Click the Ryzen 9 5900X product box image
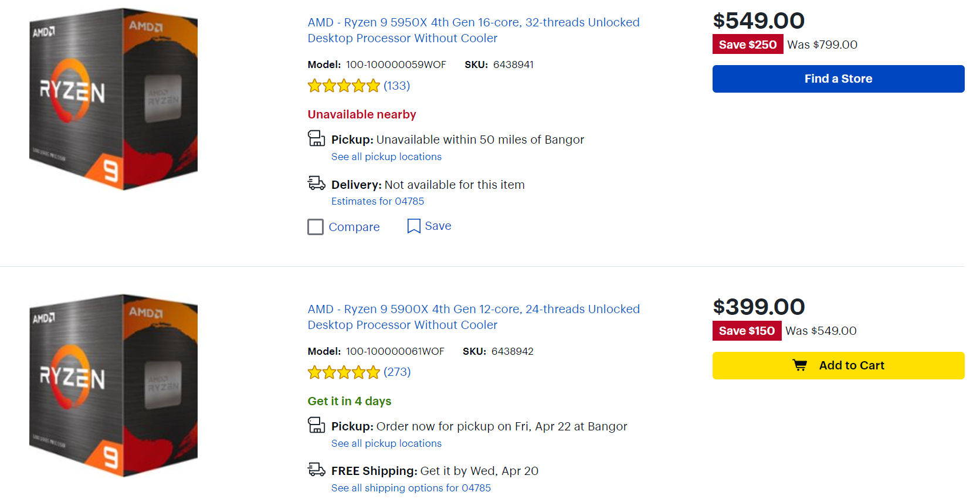This screenshot has height=499, width=980. pos(113,385)
